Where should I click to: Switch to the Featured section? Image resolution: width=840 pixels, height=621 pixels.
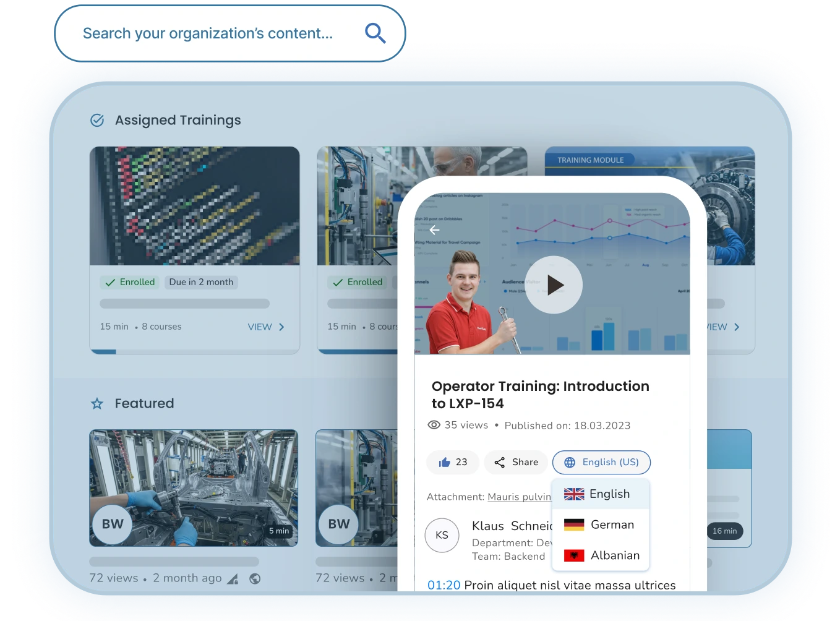144,403
